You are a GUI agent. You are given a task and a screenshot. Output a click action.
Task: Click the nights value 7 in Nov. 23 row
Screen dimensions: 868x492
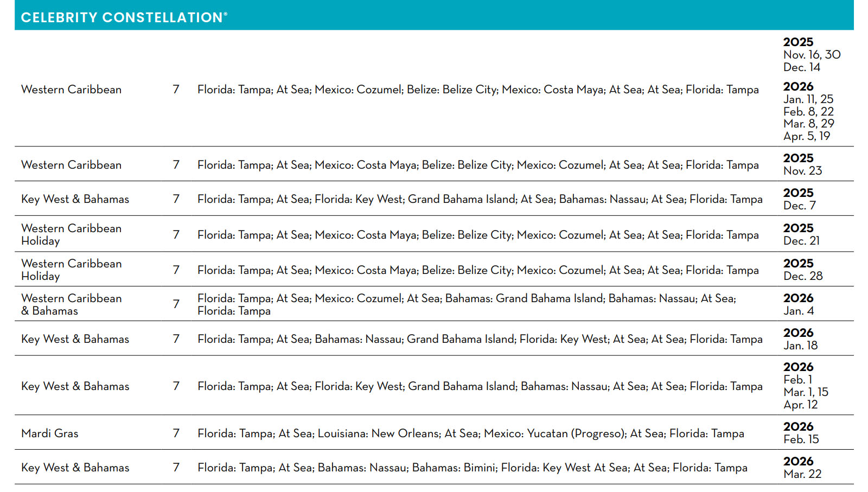(x=176, y=165)
